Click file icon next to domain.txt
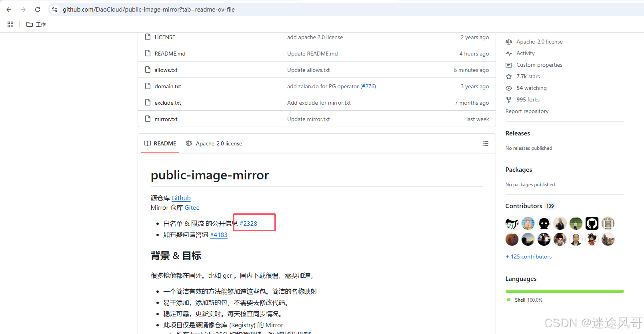This screenshot has height=334, width=644. point(148,86)
